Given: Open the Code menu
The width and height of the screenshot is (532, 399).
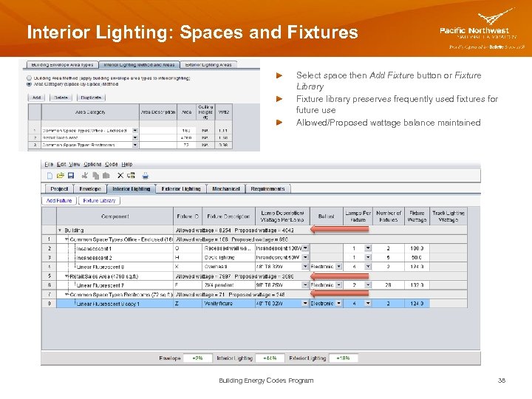Looking at the screenshot, I should click(x=112, y=164).
